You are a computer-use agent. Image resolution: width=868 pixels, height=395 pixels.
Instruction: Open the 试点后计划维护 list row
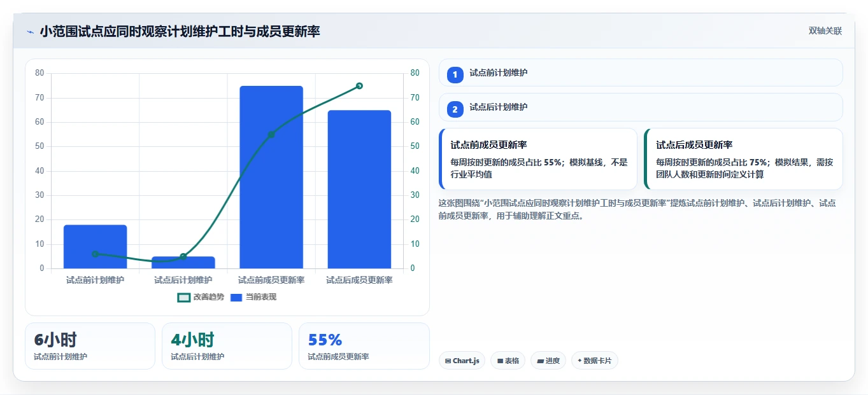tap(641, 107)
